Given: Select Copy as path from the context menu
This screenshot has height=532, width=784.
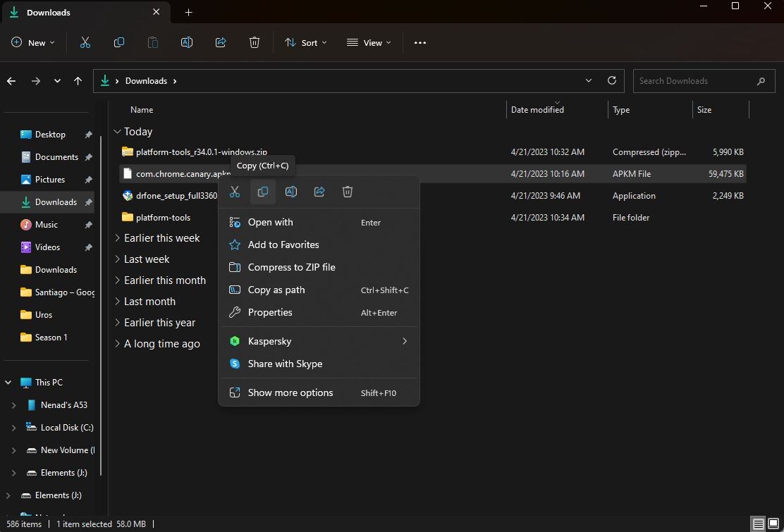Looking at the screenshot, I should point(276,290).
